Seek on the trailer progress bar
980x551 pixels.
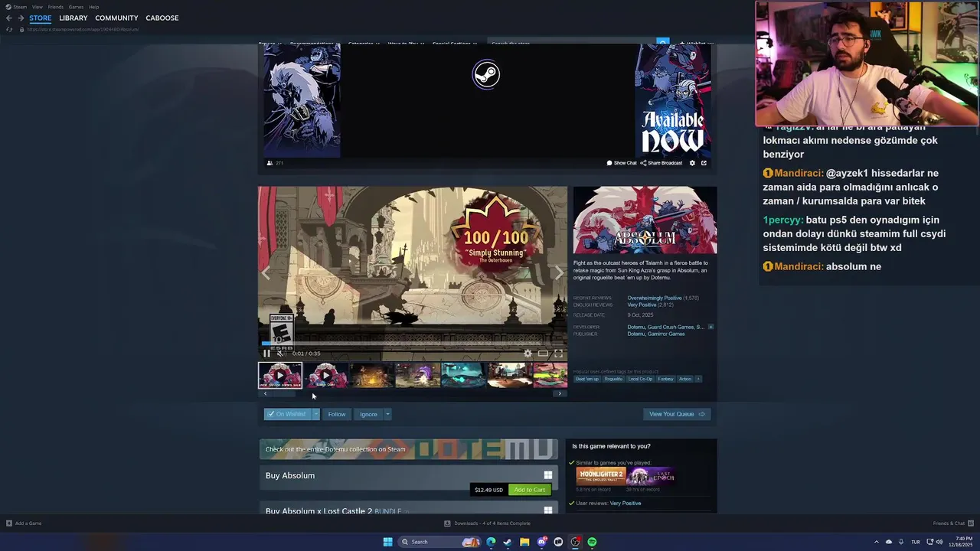pyautogui.click(x=413, y=344)
